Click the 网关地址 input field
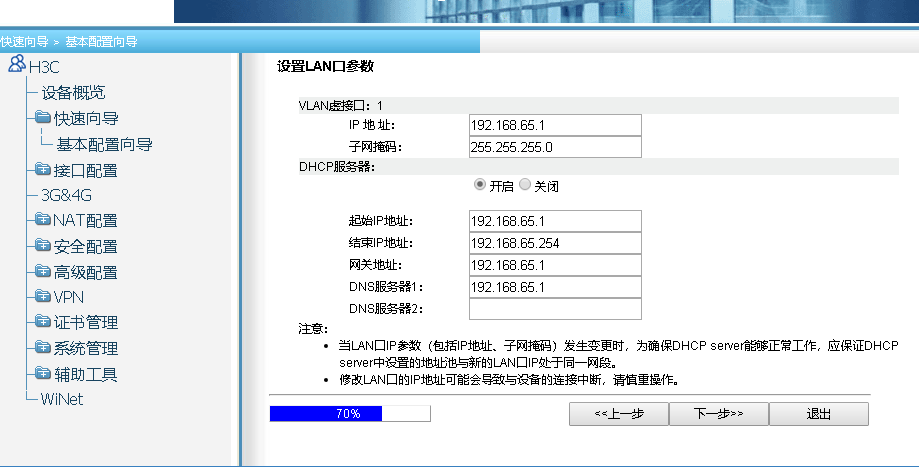This screenshot has height=472, width=919. coord(555,265)
